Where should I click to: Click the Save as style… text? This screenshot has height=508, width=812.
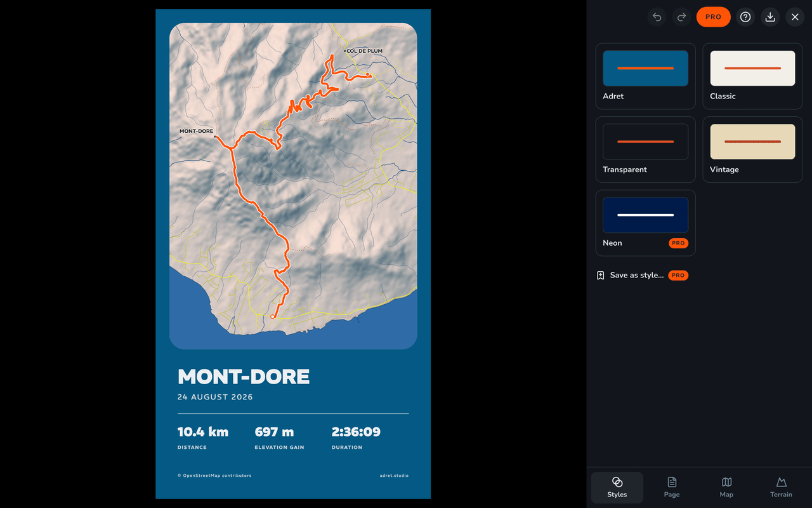637,276
